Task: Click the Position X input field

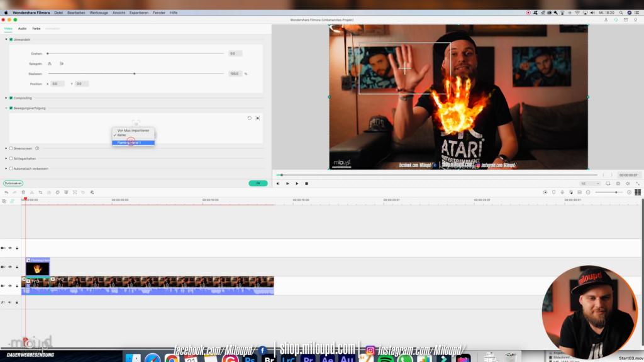Action: point(57,84)
